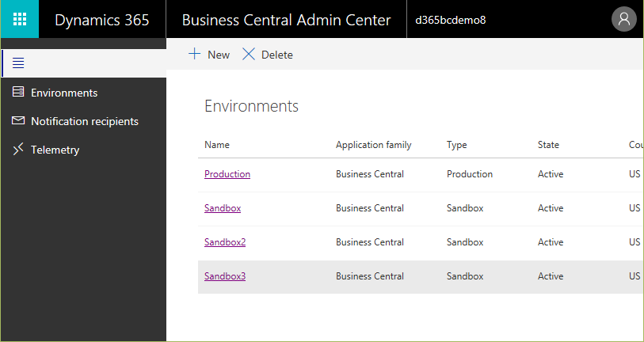Click Business Central in the Sandbox3 row

(370, 276)
